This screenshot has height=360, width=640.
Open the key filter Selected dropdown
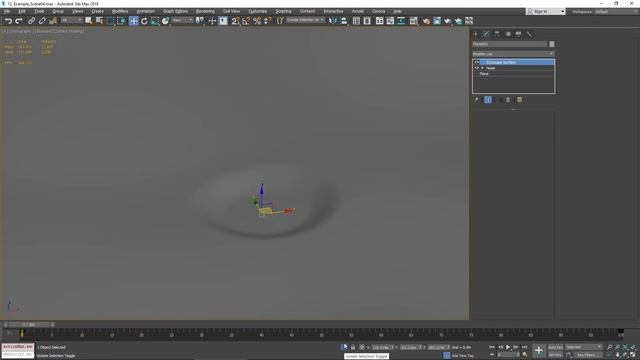point(584,347)
